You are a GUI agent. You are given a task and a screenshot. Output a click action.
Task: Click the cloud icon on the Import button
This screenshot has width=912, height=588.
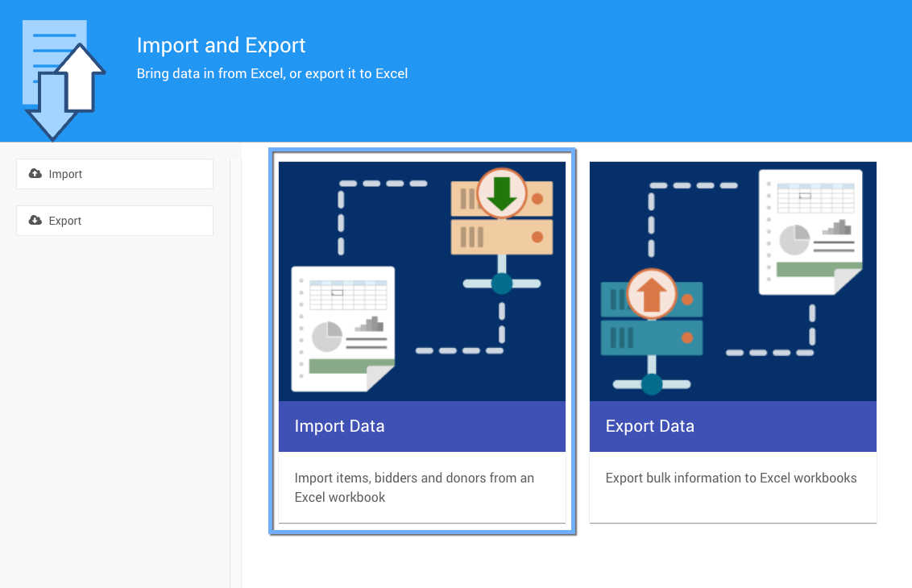[x=35, y=174]
